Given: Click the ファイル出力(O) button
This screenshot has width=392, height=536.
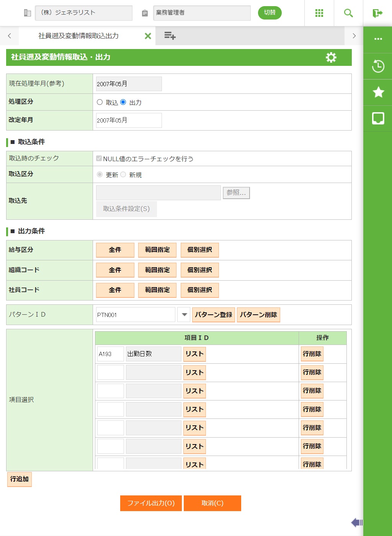Looking at the screenshot, I should click(x=151, y=503).
